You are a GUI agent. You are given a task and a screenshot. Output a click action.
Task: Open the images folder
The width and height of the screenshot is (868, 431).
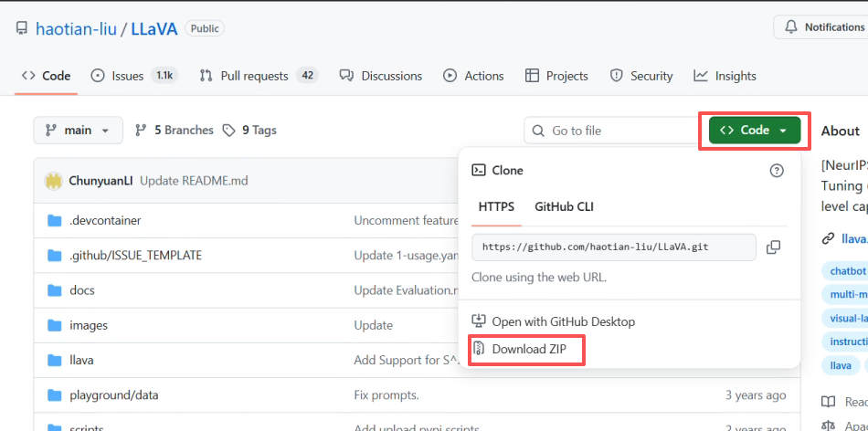[89, 325]
